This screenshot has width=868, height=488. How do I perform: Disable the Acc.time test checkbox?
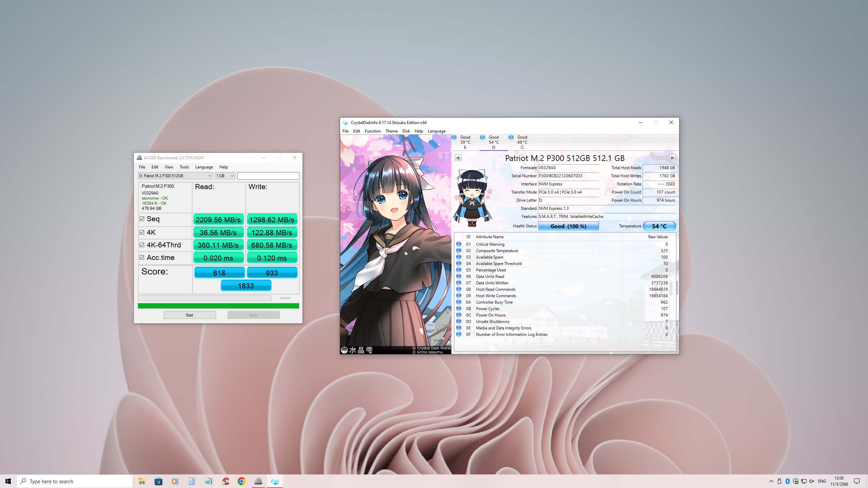click(142, 258)
